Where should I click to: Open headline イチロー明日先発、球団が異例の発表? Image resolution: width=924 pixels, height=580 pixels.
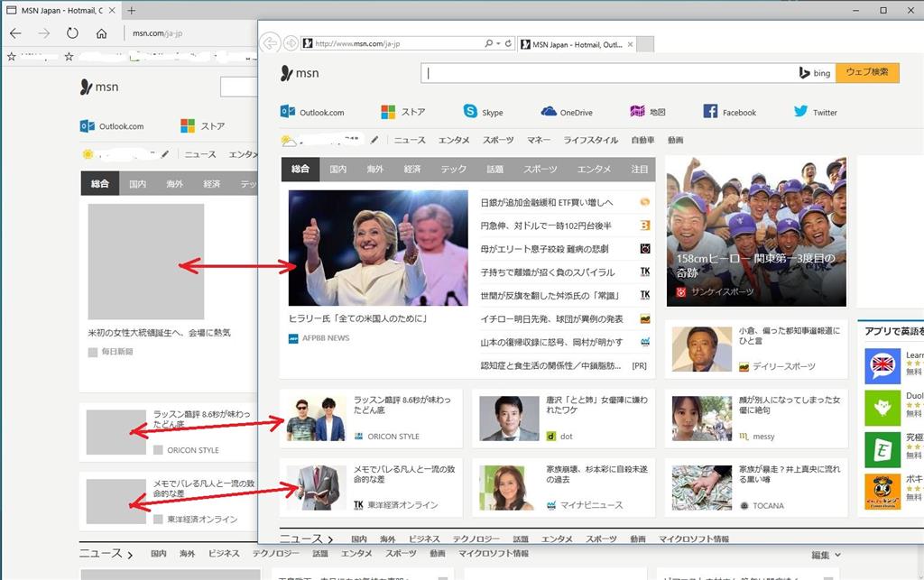(x=551, y=318)
